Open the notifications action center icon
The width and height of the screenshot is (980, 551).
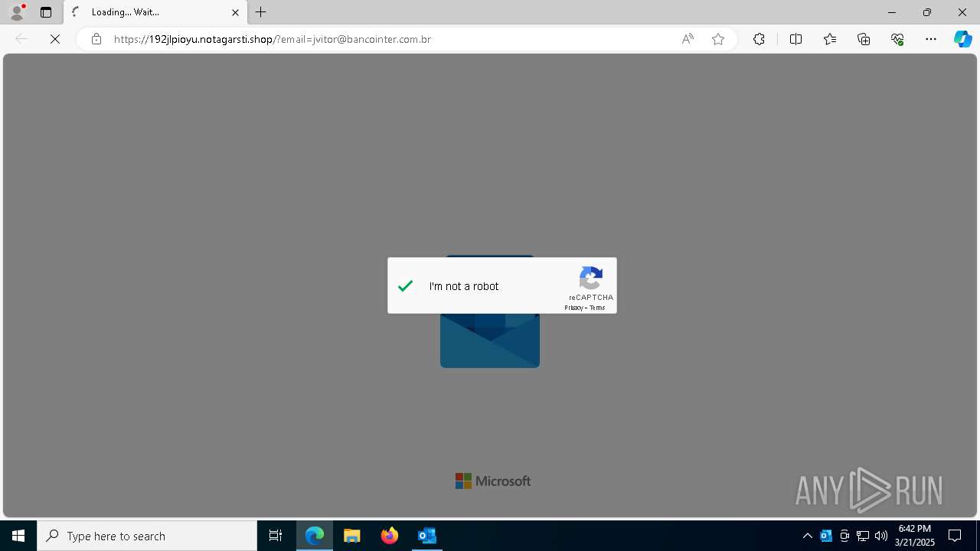point(955,536)
